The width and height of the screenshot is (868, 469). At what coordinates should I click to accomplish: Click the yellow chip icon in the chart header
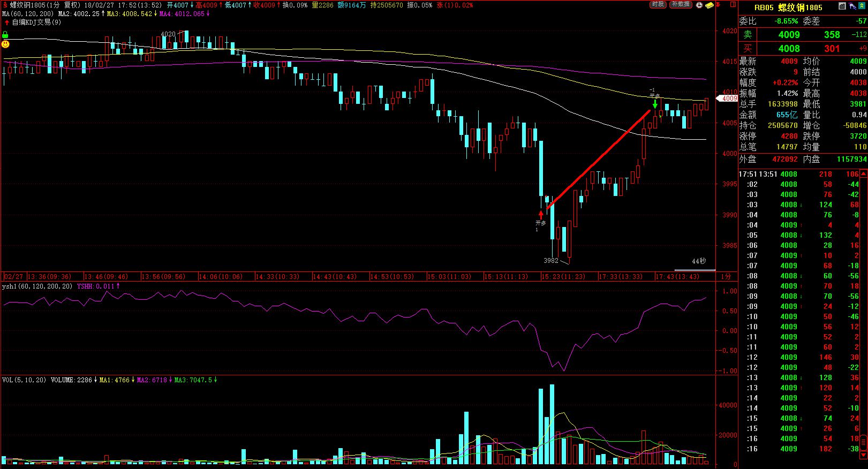click(x=710, y=5)
